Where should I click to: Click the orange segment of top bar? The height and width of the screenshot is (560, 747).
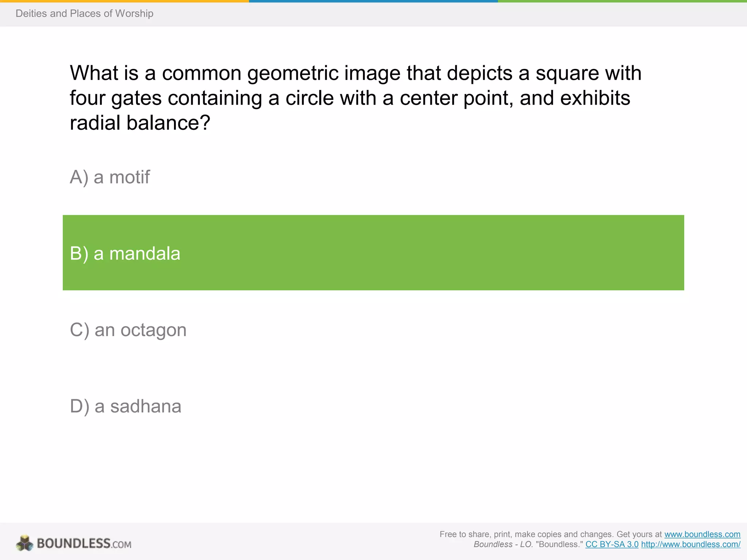(x=124, y=1)
